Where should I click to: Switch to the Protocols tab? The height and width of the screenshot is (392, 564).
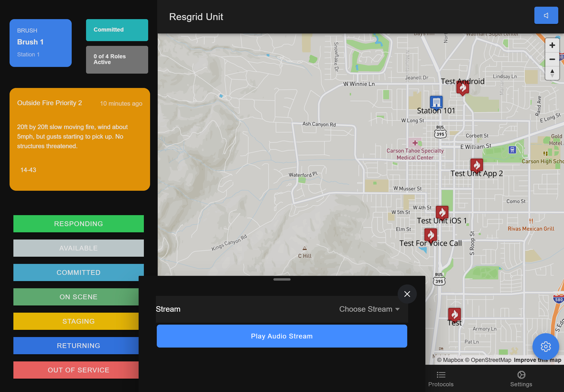tap(440, 378)
